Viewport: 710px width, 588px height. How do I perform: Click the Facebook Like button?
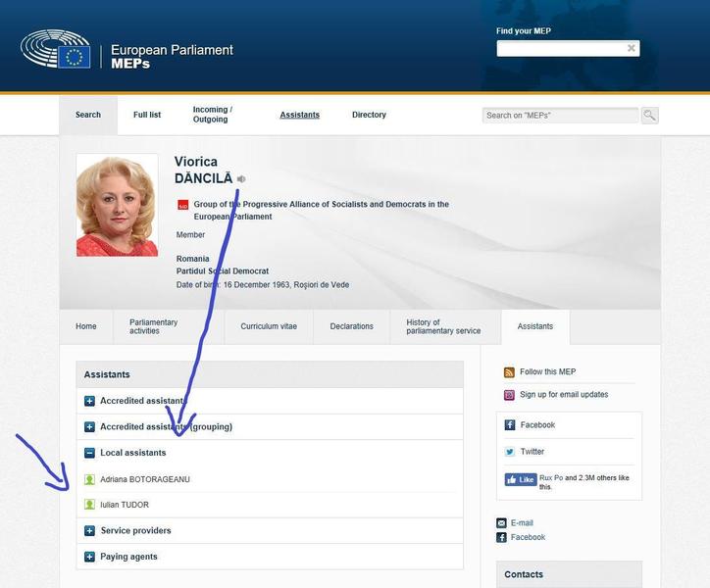pyautogui.click(x=521, y=479)
